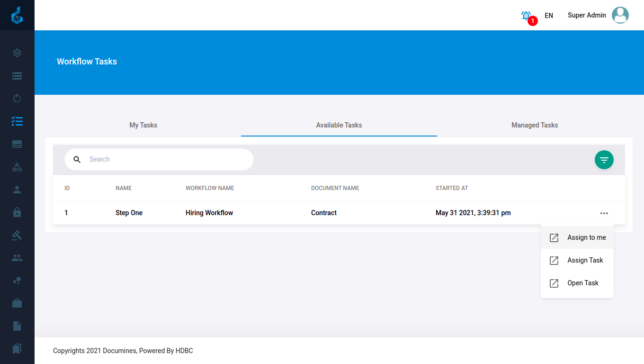The width and height of the screenshot is (644, 364).
Task: Open the Super Admin user menu
Action: 598,15
